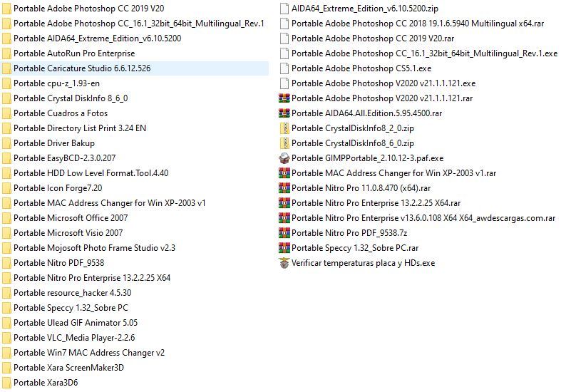Select folder name Portable Directory List Print 3.24 EN
Screen dimensions: 566x392
point(80,128)
